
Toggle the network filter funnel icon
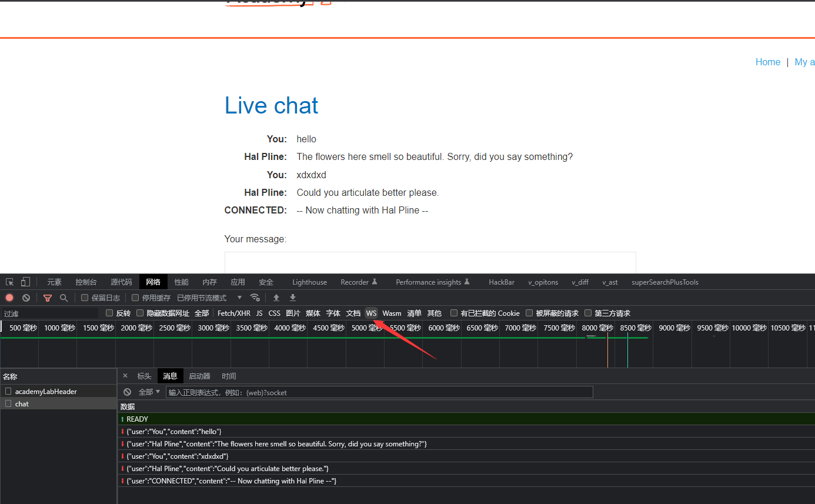click(48, 298)
